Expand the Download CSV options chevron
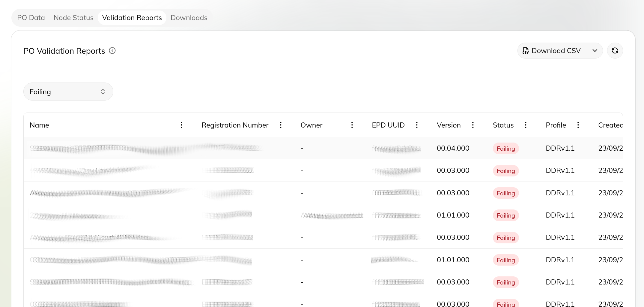The height and width of the screenshot is (307, 644). pos(595,51)
